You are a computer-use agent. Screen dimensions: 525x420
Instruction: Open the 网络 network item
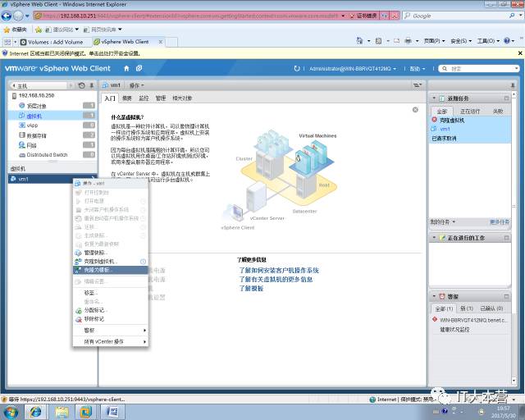(31, 145)
